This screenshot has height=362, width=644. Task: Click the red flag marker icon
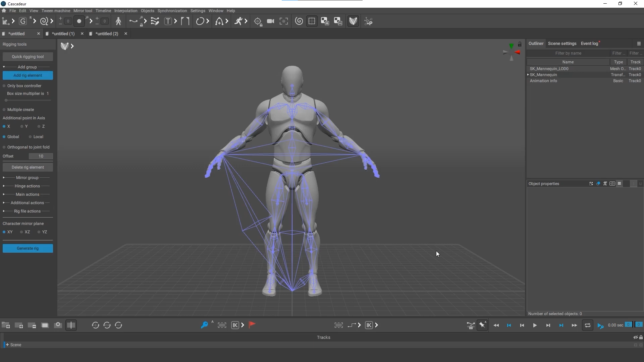click(x=252, y=324)
